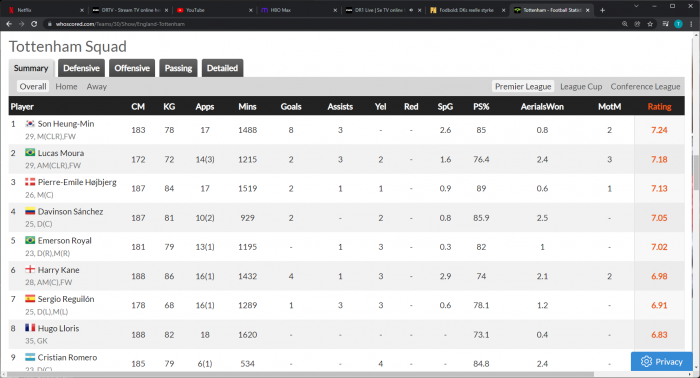
Task: Click the Spain flag beside Sergio Reguilón
Action: point(30,299)
